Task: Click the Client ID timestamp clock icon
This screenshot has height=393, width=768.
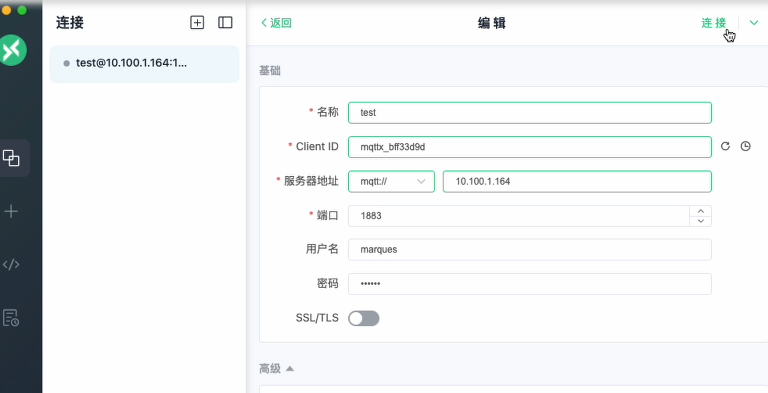Action: tap(745, 146)
